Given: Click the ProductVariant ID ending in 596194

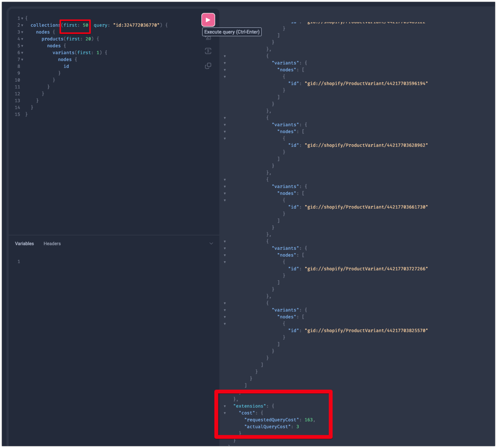Looking at the screenshot, I should pyautogui.click(x=366, y=83).
